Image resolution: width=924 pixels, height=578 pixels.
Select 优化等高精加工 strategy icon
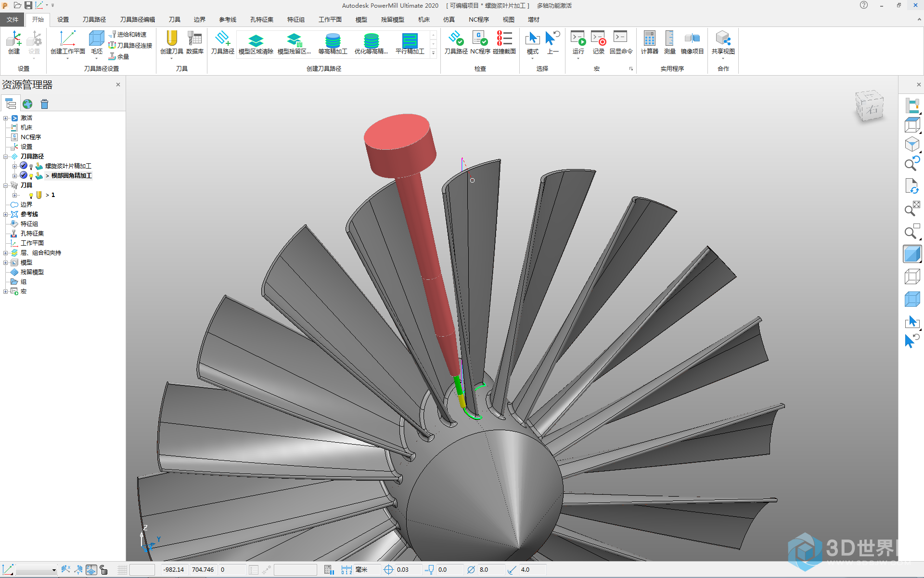371,40
